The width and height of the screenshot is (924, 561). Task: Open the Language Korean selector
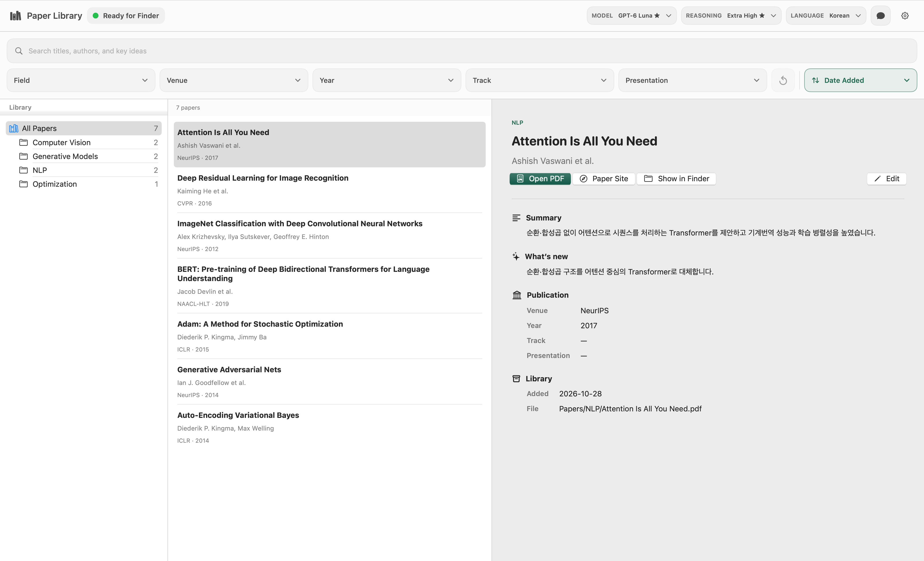[826, 16]
